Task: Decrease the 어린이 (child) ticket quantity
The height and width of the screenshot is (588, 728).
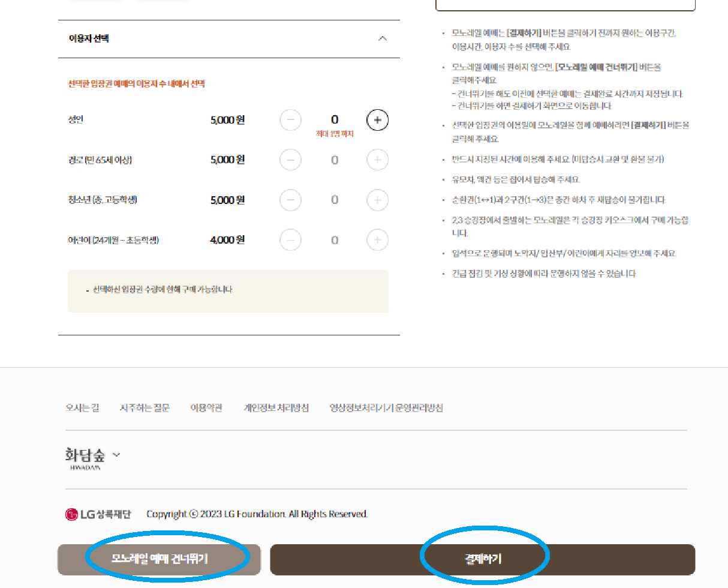Action: click(290, 239)
